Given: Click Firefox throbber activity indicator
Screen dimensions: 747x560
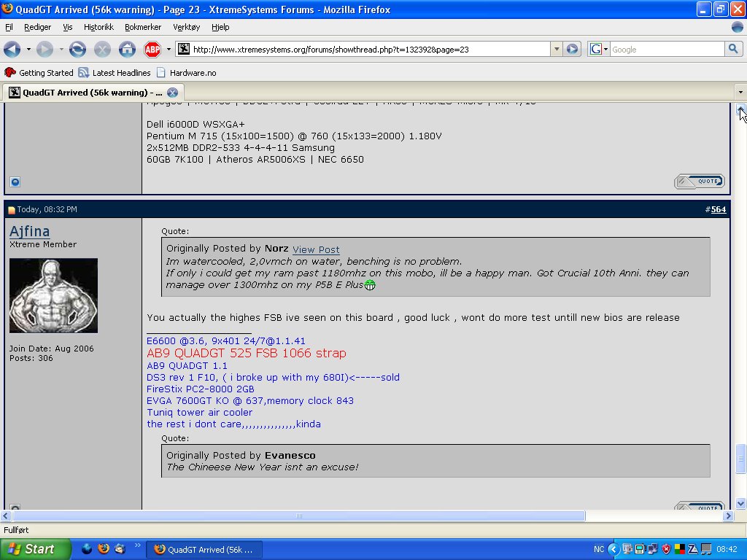Looking at the screenshot, I should click(737, 27).
